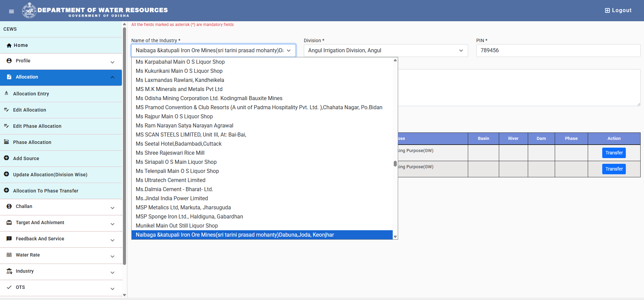Image resolution: width=644 pixels, height=300 pixels.
Task: Click the Water Rate waves icon
Action: pyautogui.click(x=9, y=255)
